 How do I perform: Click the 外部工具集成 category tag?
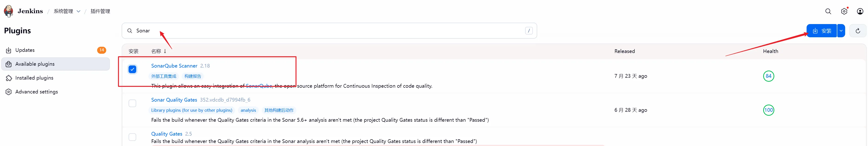pos(164,76)
